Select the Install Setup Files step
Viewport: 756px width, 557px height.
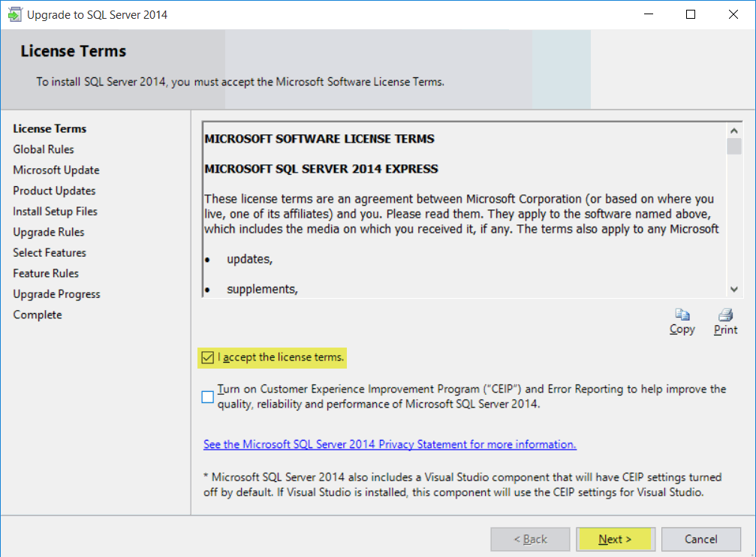coord(55,212)
